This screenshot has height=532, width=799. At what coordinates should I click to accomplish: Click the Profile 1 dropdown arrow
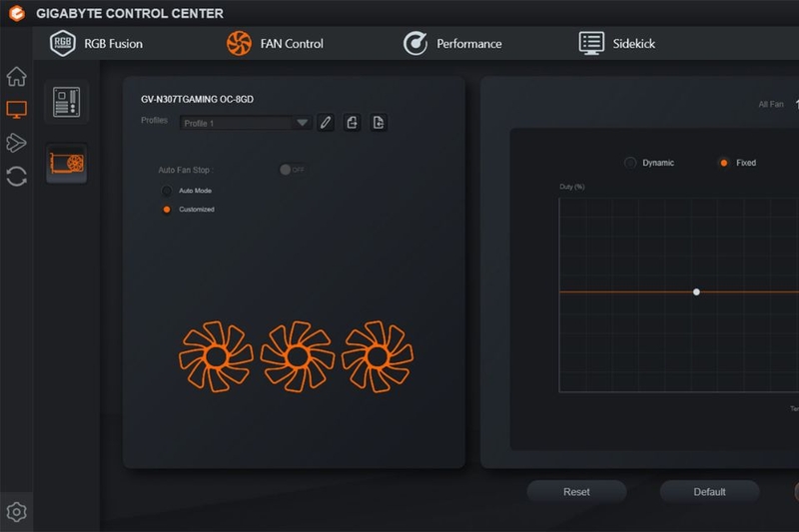click(x=303, y=123)
